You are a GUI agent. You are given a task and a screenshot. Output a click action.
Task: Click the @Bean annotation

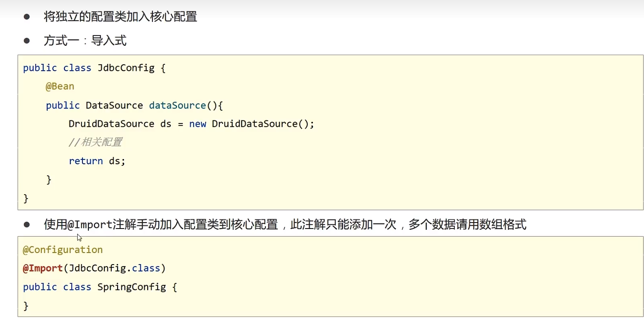tap(60, 86)
